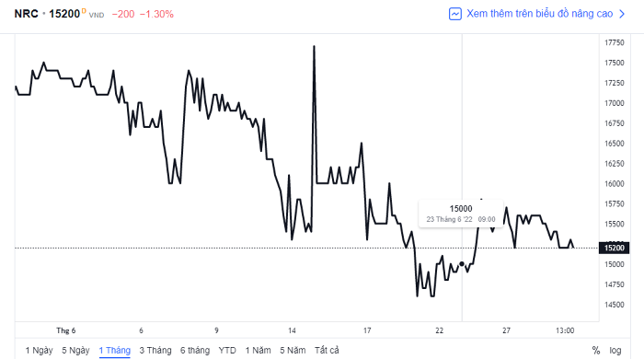This screenshot has height=359, width=644.
Task: Click the advanced chart icon
Action: pyautogui.click(x=455, y=14)
